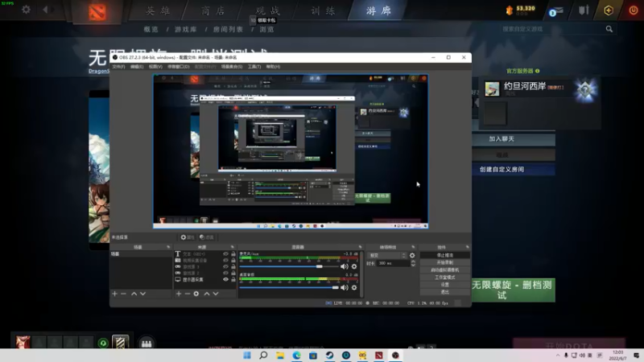The width and height of the screenshot is (644, 362).
Task: Toggle visibility of the text (GDI+) source
Action: (225, 254)
